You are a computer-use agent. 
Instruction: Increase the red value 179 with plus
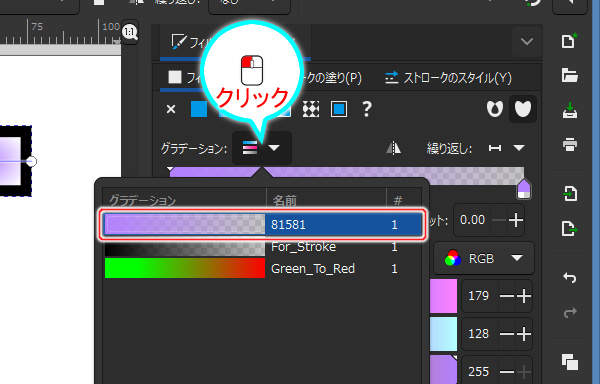coord(524,296)
